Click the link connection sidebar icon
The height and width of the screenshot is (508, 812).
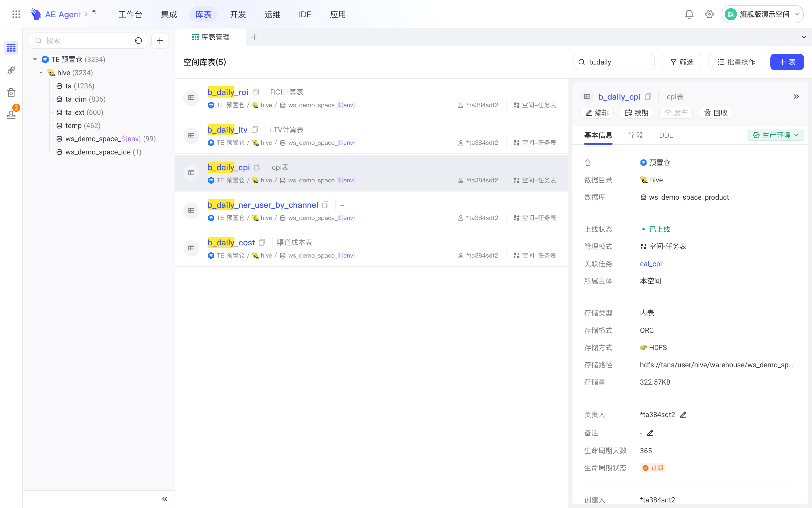[x=11, y=70]
